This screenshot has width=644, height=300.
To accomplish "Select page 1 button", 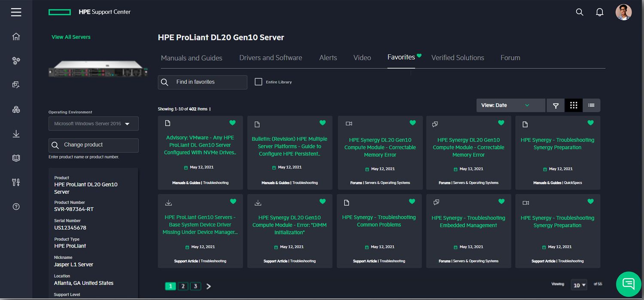I will [170, 286].
